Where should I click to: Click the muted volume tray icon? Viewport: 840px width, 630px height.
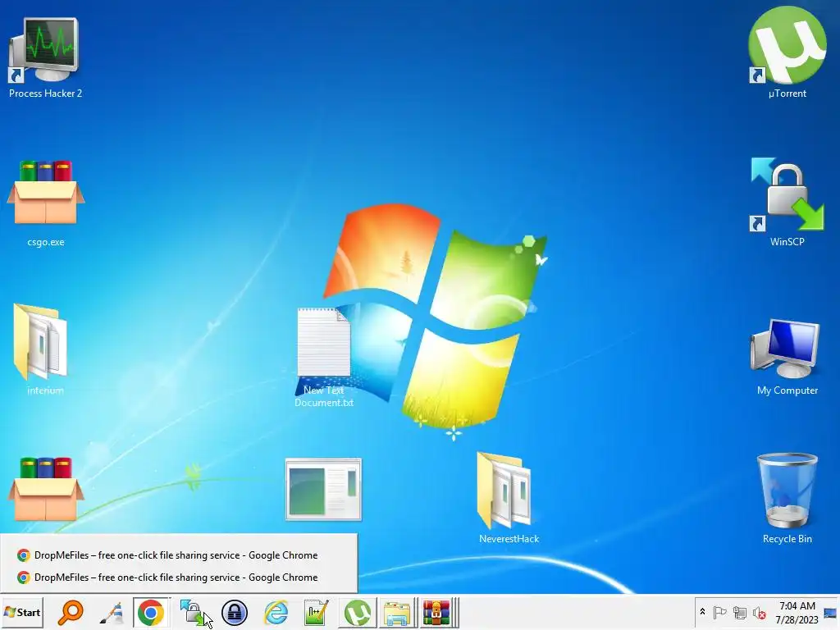[759, 612]
